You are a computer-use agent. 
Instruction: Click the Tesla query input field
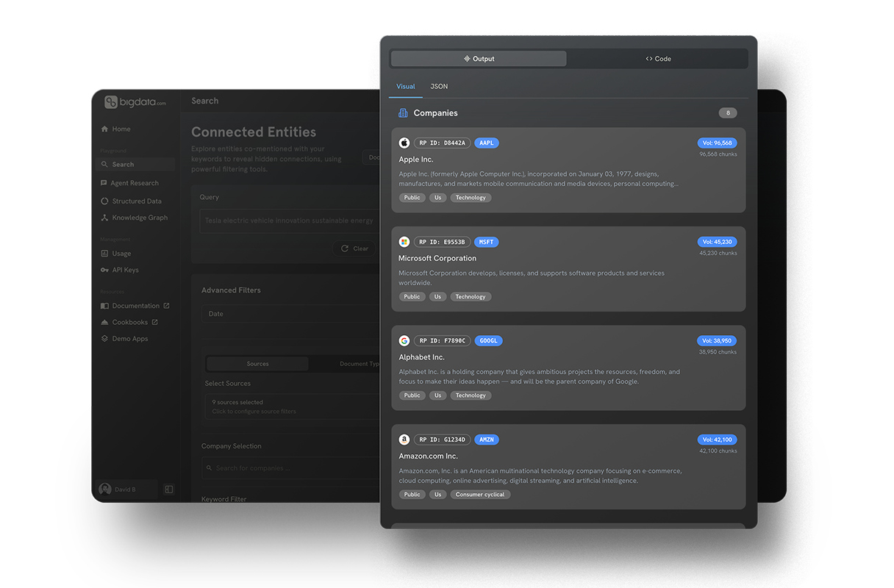290,220
